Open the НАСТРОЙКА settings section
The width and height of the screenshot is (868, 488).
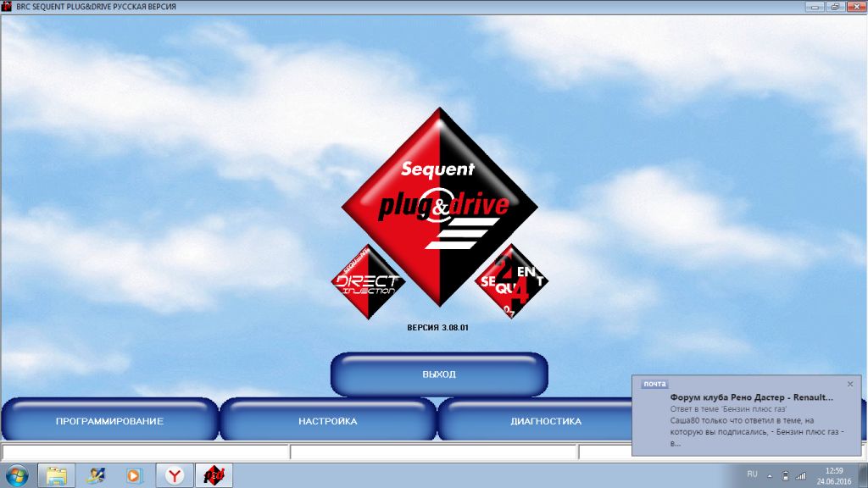(x=328, y=420)
